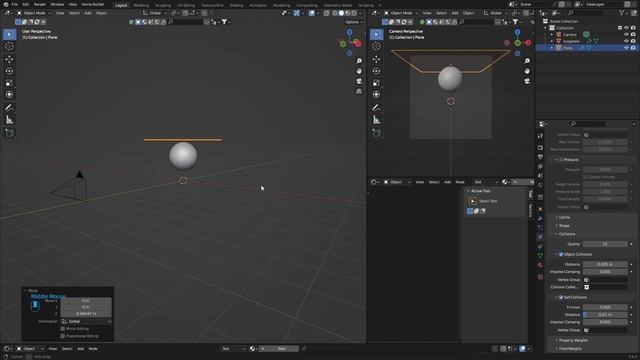Viewport: 640px width, 360px height.
Task: Click the Collision Quality value field
Action: coord(605,244)
